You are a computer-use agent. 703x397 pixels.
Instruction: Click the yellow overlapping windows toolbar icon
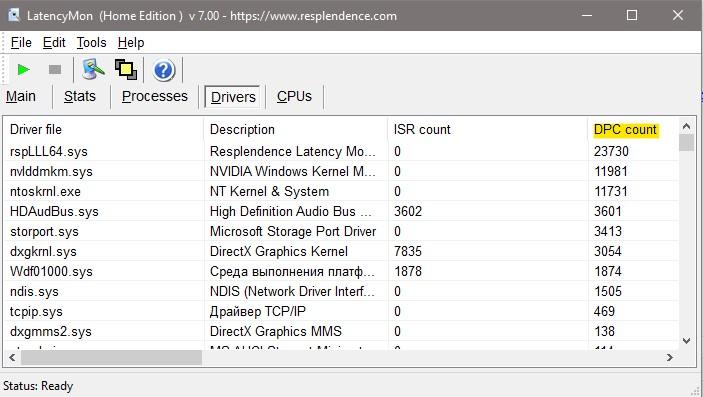(x=126, y=70)
